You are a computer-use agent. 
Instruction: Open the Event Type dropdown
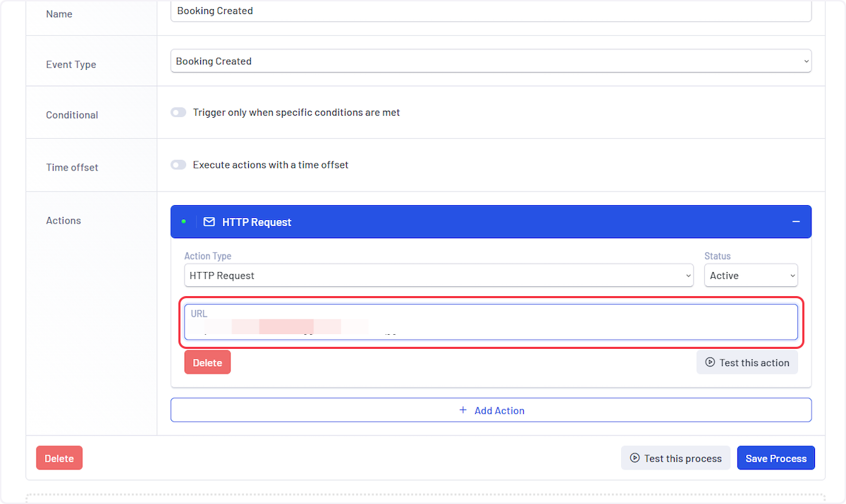[491, 61]
